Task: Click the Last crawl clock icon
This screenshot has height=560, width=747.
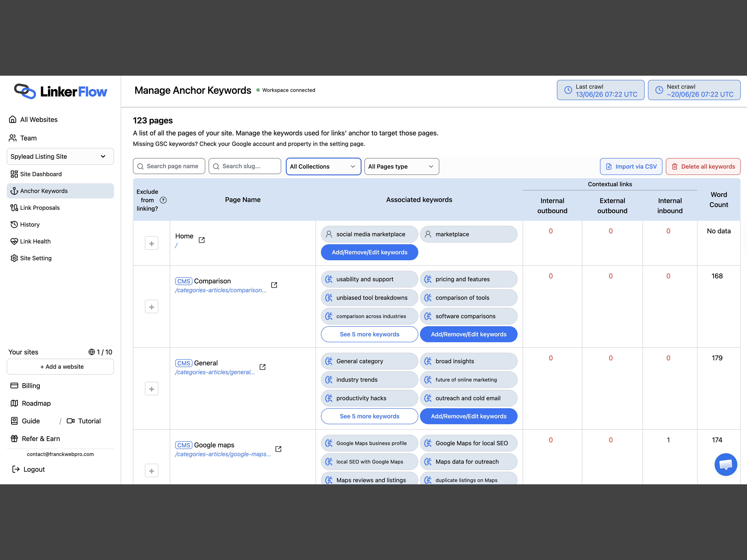Action: coord(568,90)
